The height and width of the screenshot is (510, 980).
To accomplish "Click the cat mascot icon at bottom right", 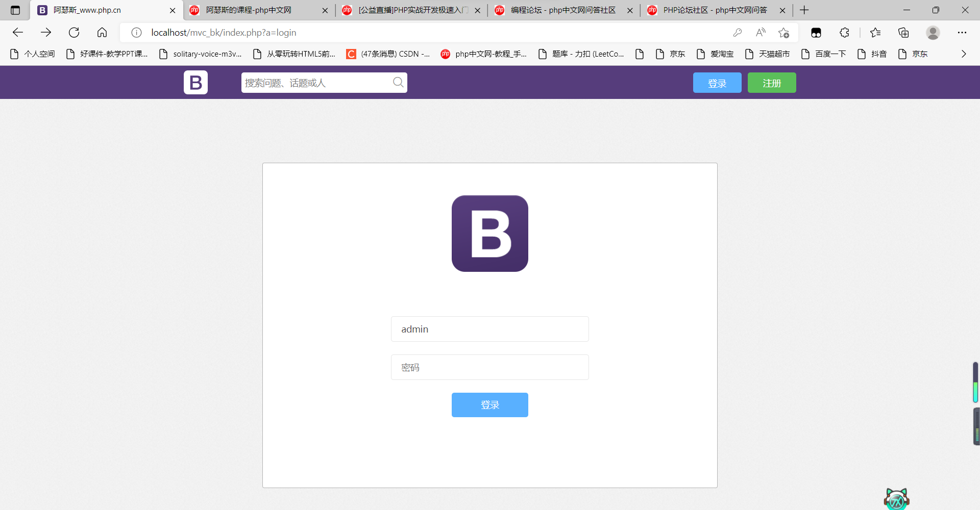I will [897, 499].
